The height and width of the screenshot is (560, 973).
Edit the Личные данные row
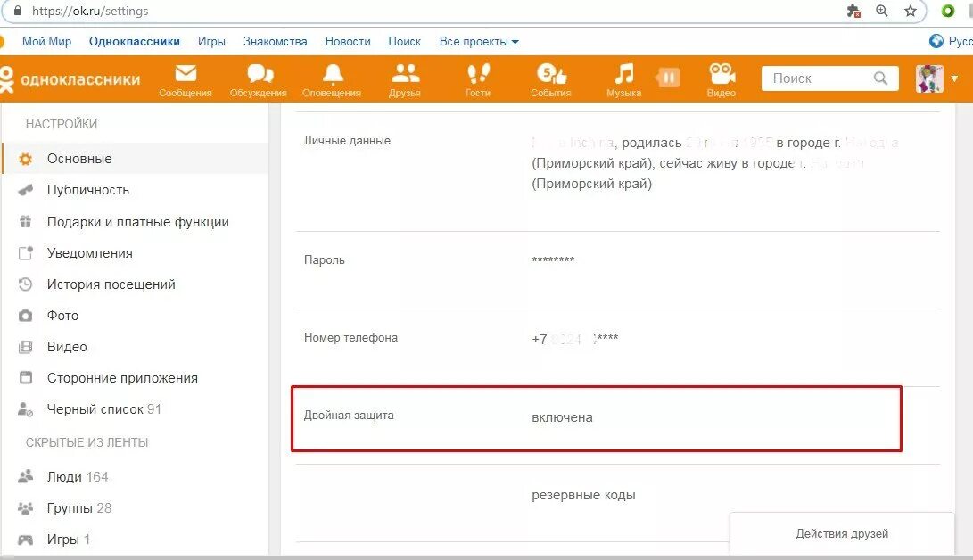click(x=617, y=172)
